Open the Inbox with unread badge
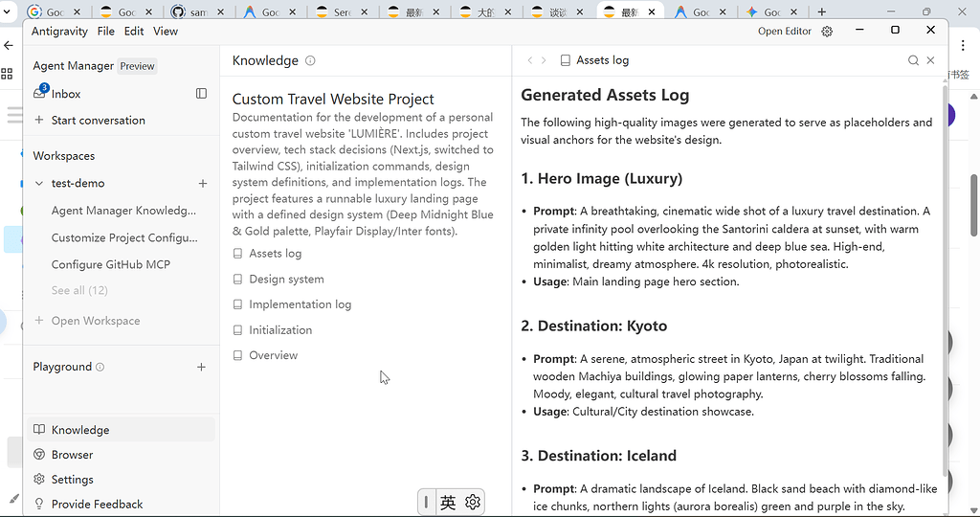This screenshot has width=980, height=517. [57, 94]
